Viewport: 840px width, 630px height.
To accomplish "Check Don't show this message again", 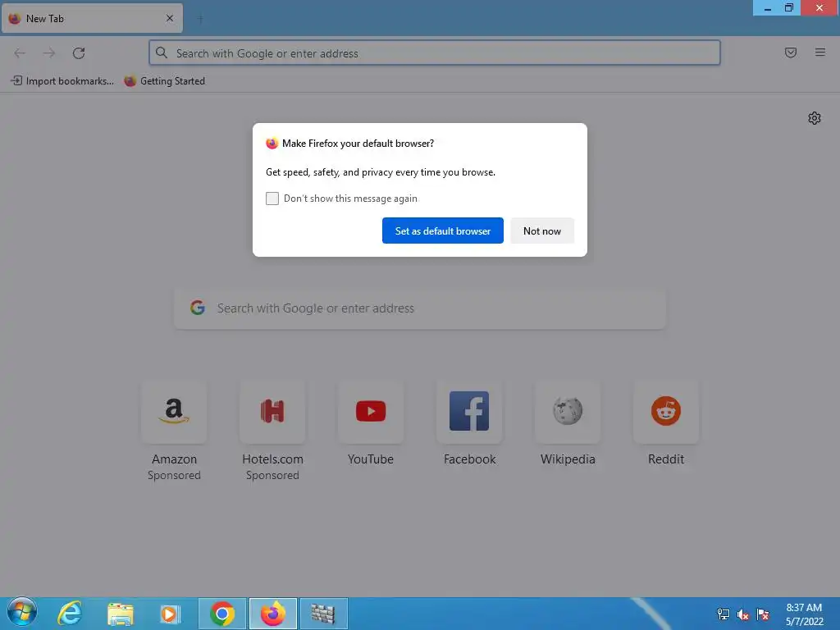I will click(272, 199).
